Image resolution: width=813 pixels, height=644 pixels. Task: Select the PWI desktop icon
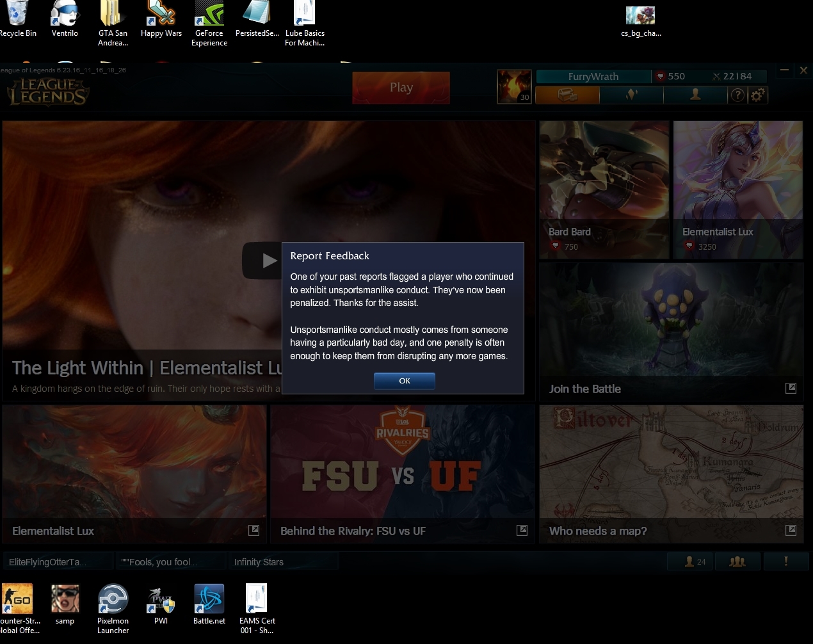coord(161,605)
